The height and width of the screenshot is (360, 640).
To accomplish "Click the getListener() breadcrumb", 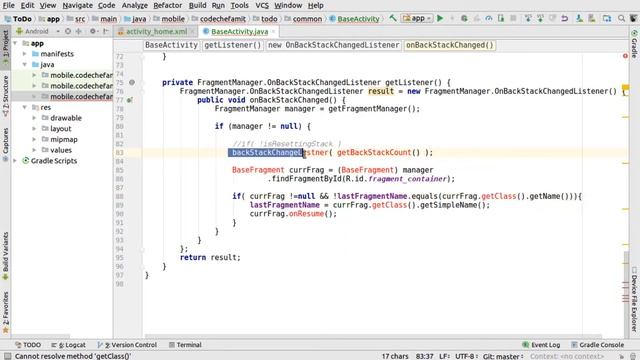I will tap(232, 45).
